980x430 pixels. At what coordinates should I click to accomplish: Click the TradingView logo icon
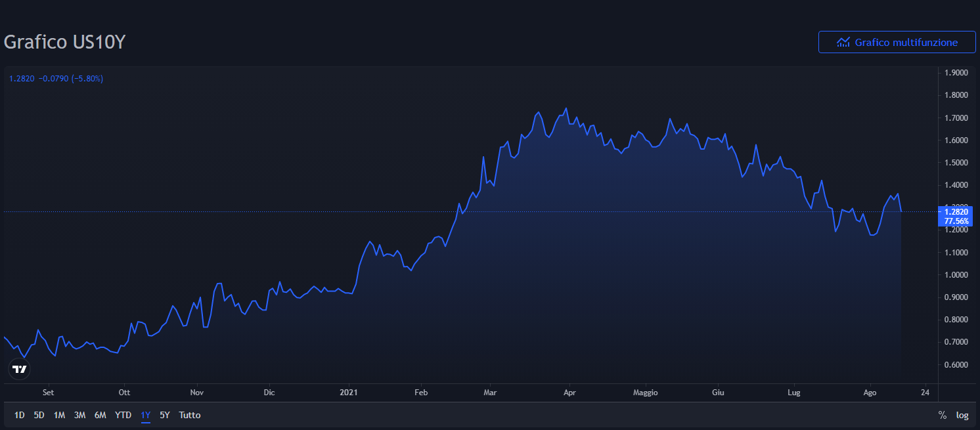(x=20, y=370)
